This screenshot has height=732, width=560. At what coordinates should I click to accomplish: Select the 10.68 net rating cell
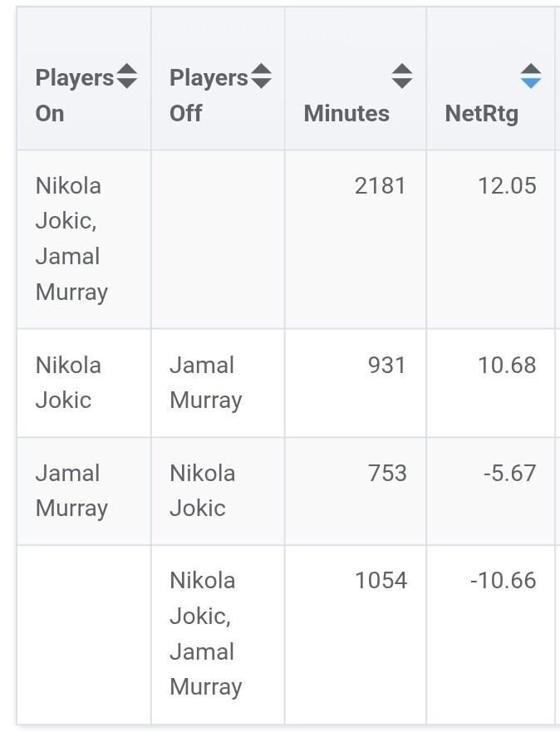coord(507,366)
